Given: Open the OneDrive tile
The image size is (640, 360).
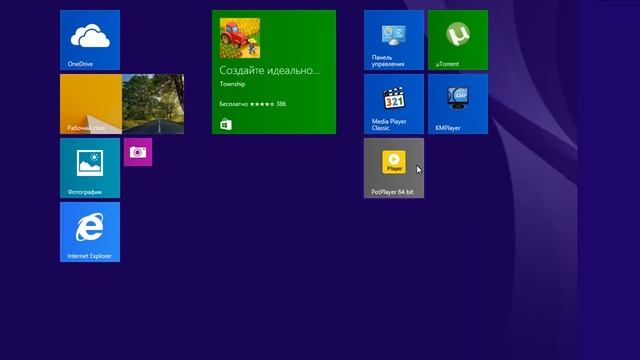Looking at the screenshot, I should [90, 40].
